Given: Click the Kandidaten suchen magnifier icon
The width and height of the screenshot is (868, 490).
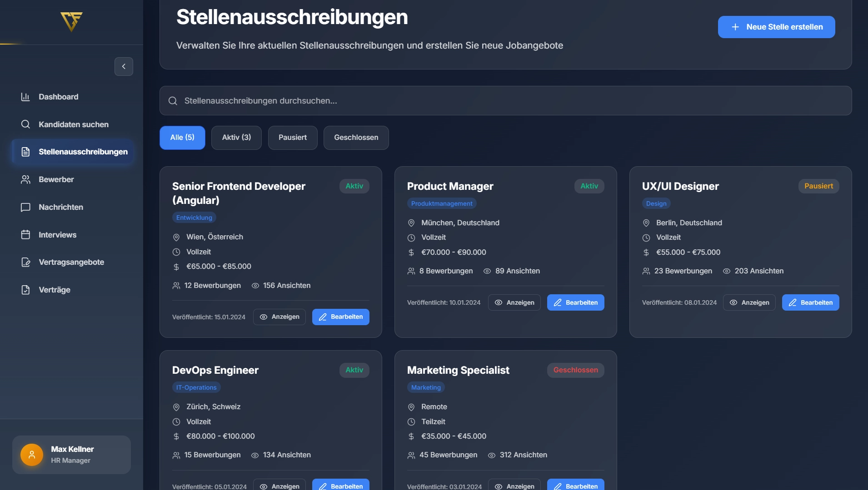Looking at the screenshot, I should coord(25,124).
